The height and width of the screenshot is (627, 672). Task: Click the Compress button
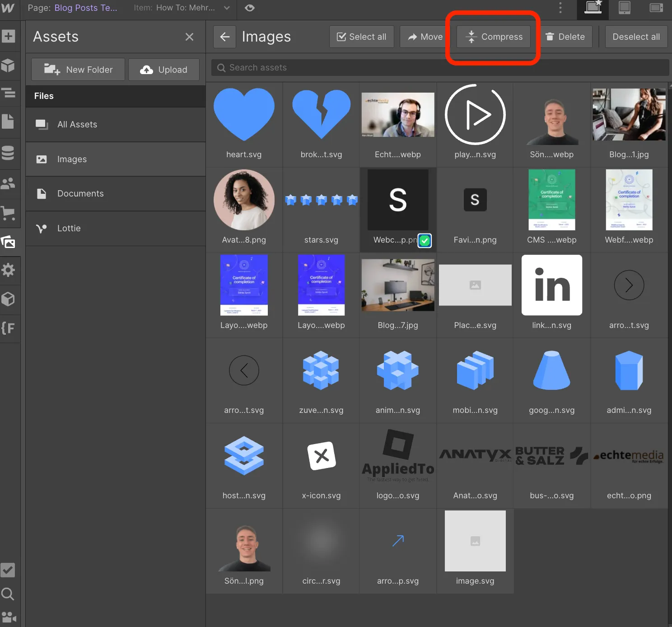(x=494, y=37)
